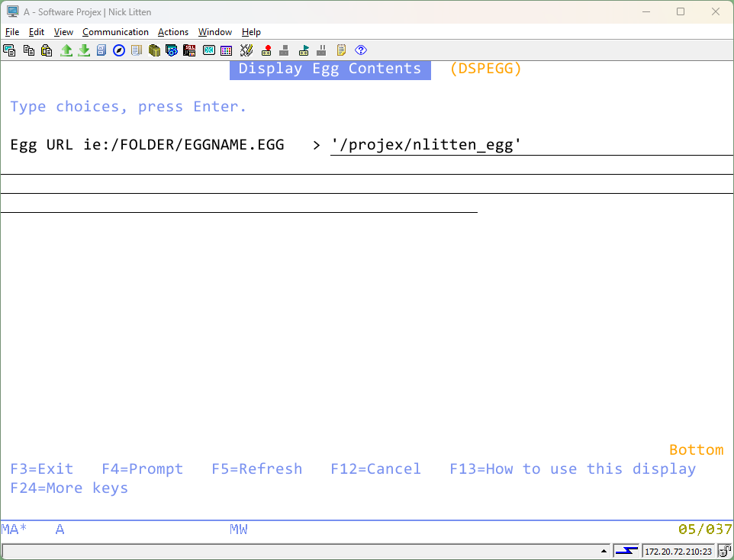The height and width of the screenshot is (560, 734).
Task: Click 'Type choices, press Enter.' text
Action: pyautogui.click(x=127, y=107)
